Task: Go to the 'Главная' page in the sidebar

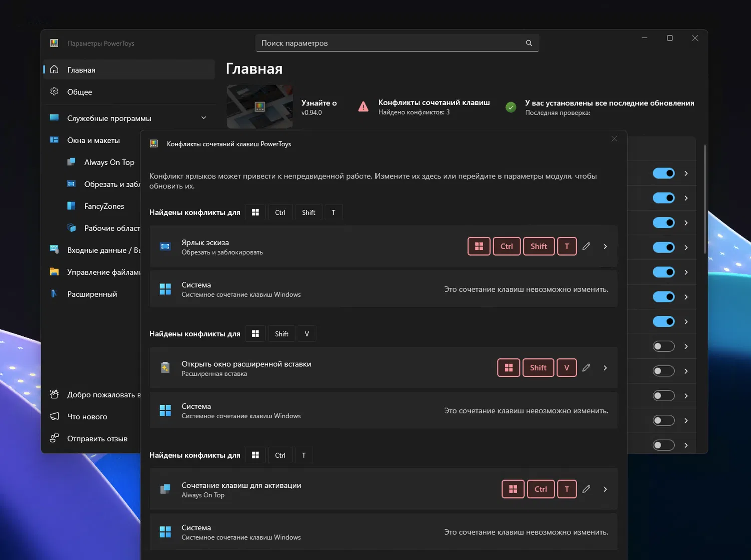Action: pos(129,70)
